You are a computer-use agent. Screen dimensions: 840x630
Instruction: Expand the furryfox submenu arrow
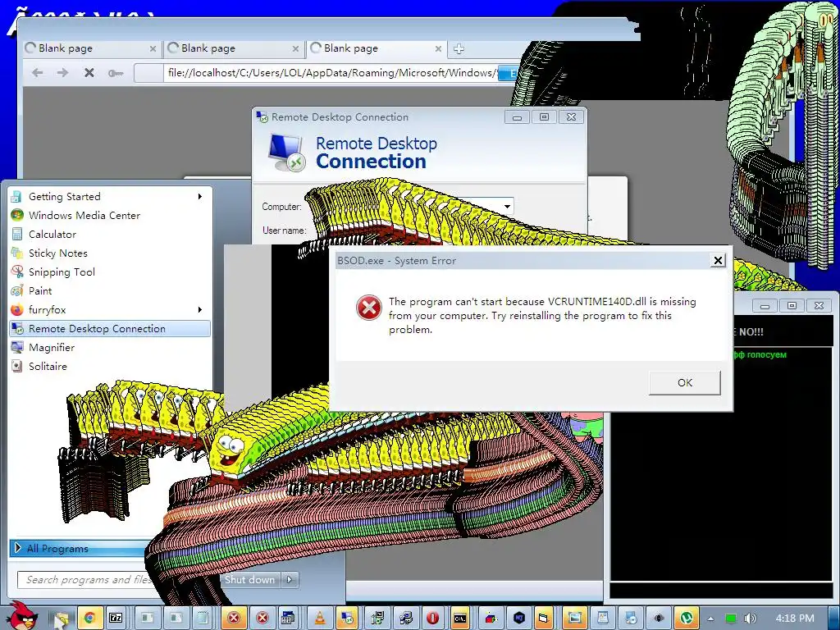pyautogui.click(x=200, y=309)
